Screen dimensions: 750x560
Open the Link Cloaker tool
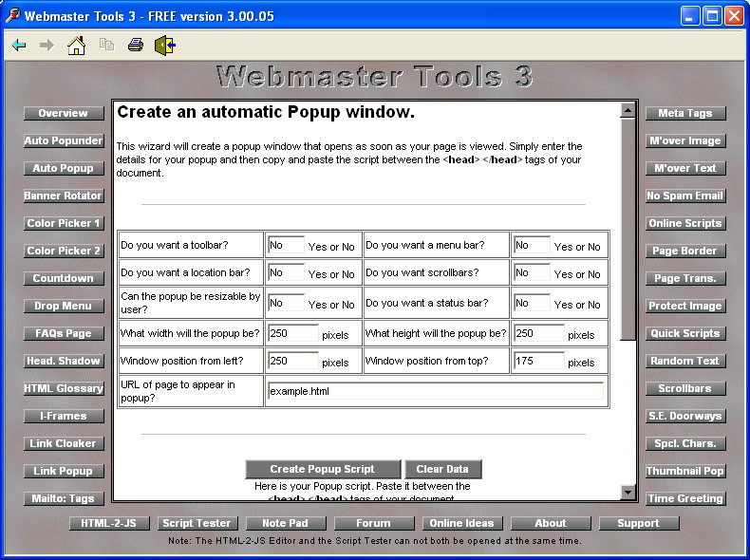[64, 443]
